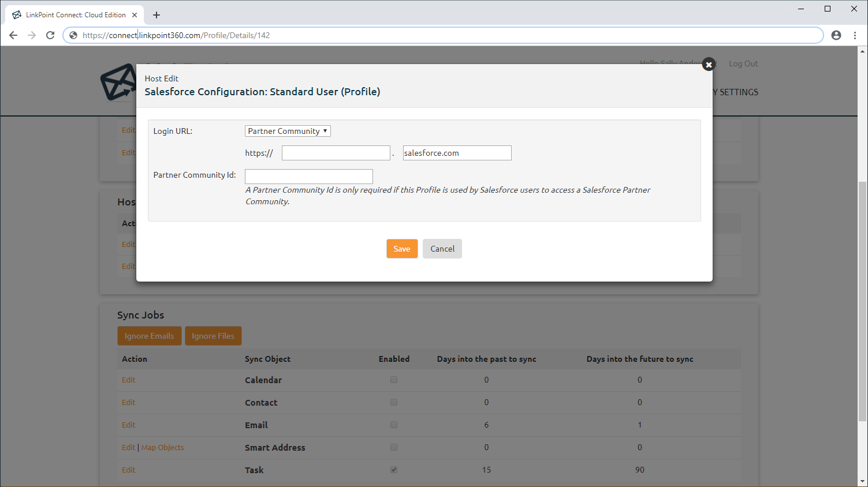Click the SETTINGS menu item

coord(739,92)
